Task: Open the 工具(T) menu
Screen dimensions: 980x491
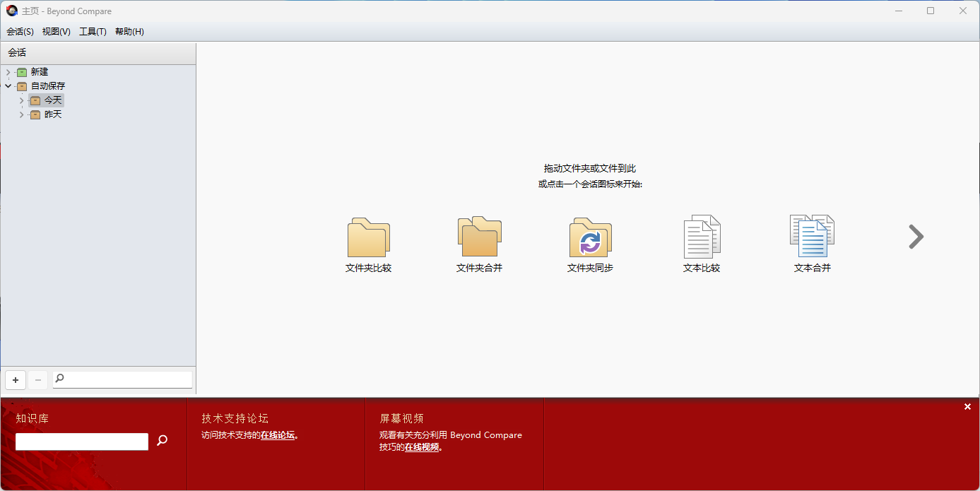Action: (x=93, y=32)
